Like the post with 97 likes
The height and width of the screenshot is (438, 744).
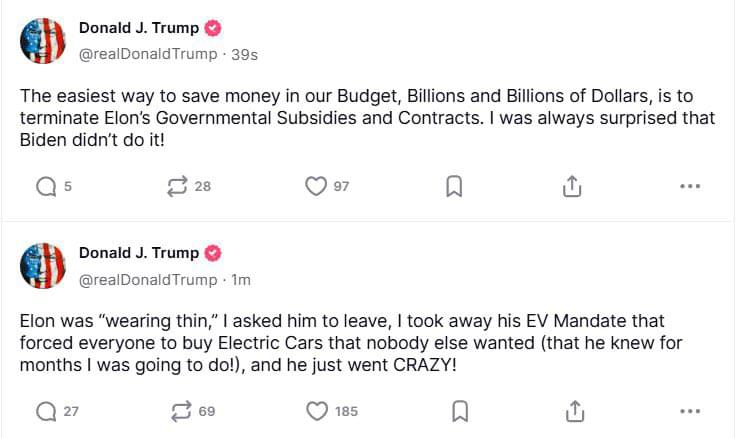(316, 186)
